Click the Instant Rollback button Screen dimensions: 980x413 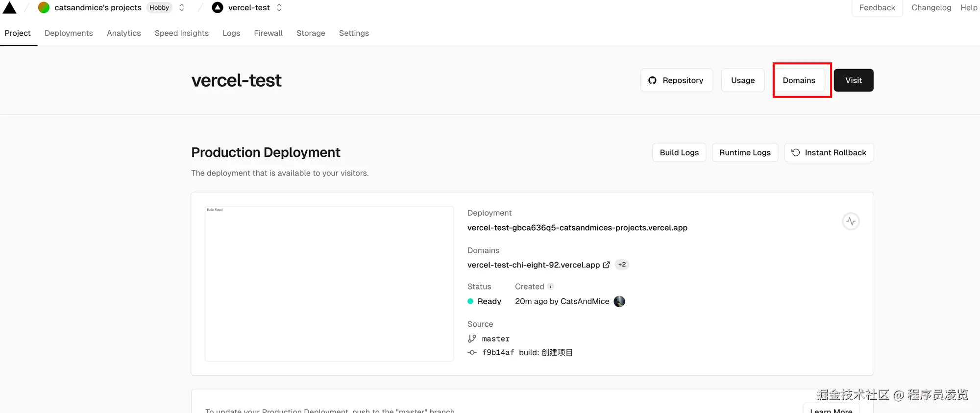(x=829, y=152)
